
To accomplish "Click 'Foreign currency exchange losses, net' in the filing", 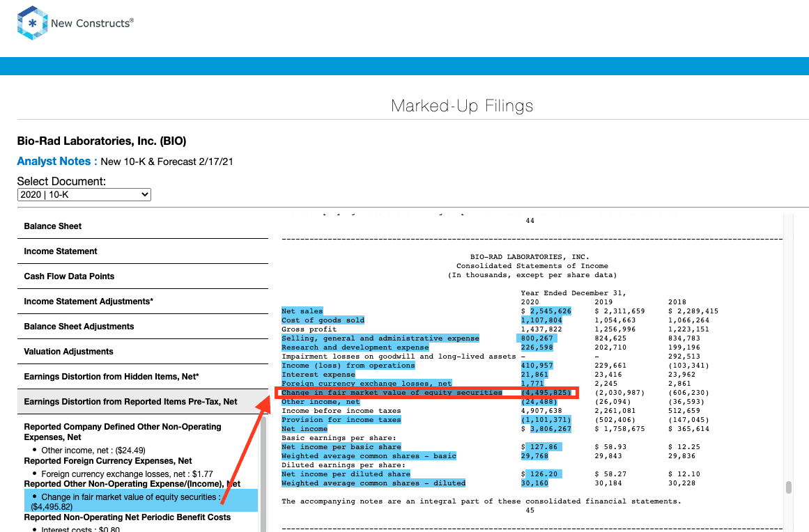I will [x=367, y=384].
